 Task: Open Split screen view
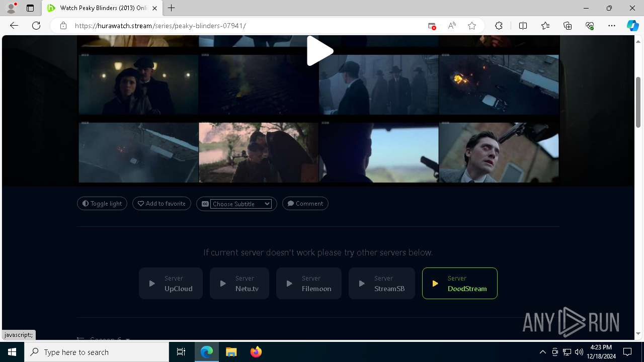click(x=523, y=26)
